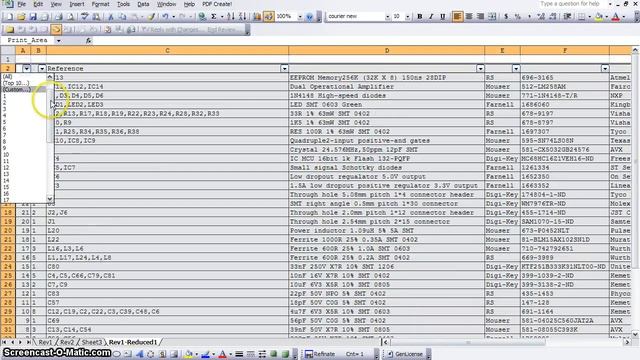This screenshot has width=640, height=360.
Task: Apply currency style format
Action: click(x=506, y=17)
